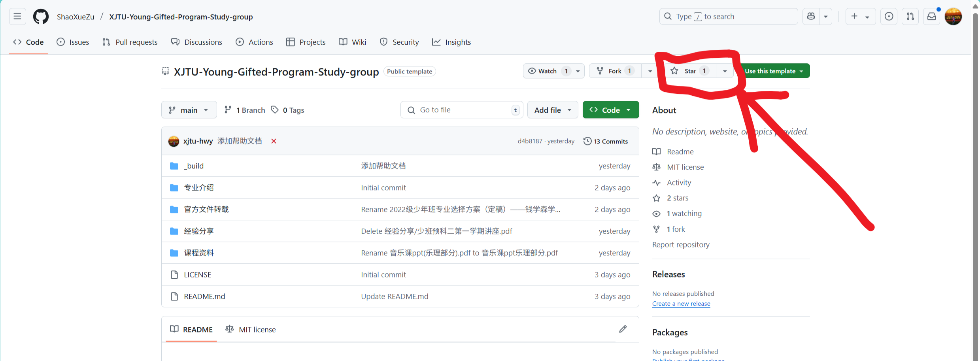Open the README.md file

(x=204, y=296)
